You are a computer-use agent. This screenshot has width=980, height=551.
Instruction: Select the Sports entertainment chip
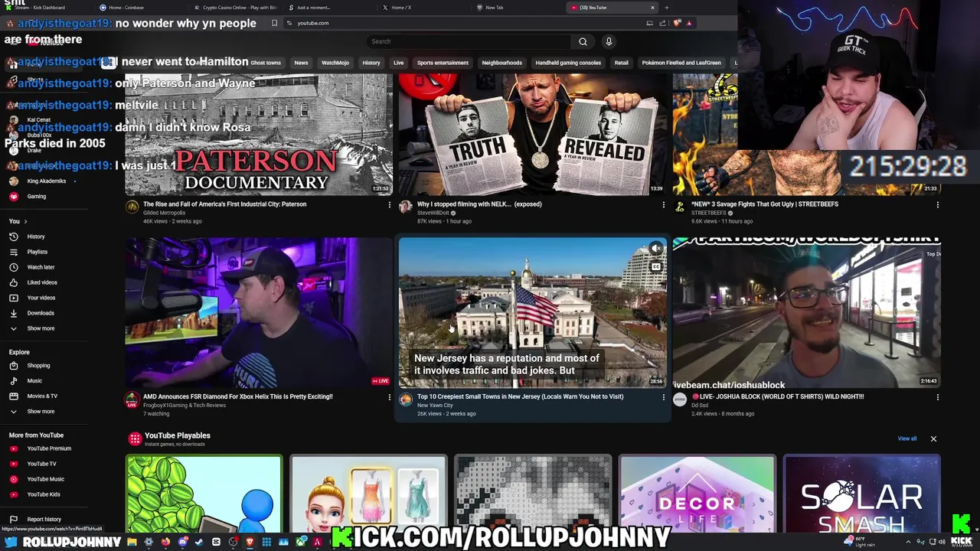(x=443, y=63)
